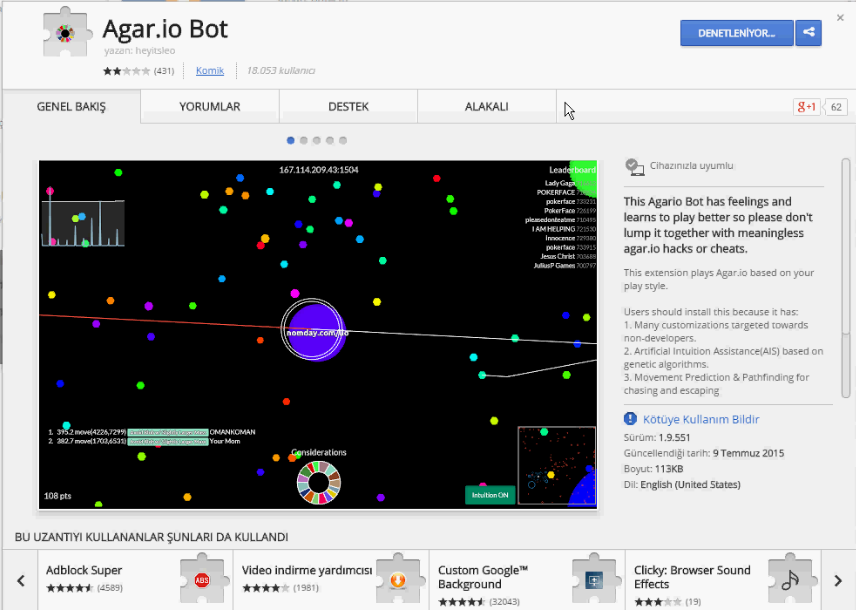Click the Google +1 button
Viewport: 856px width, 610px height.
click(x=806, y=107)
